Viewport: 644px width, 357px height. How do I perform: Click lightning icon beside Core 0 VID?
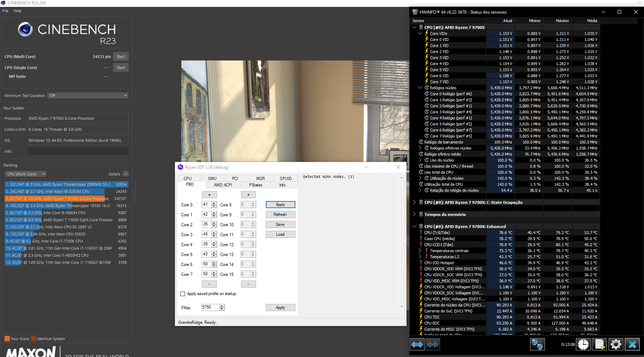pos(426,40)
